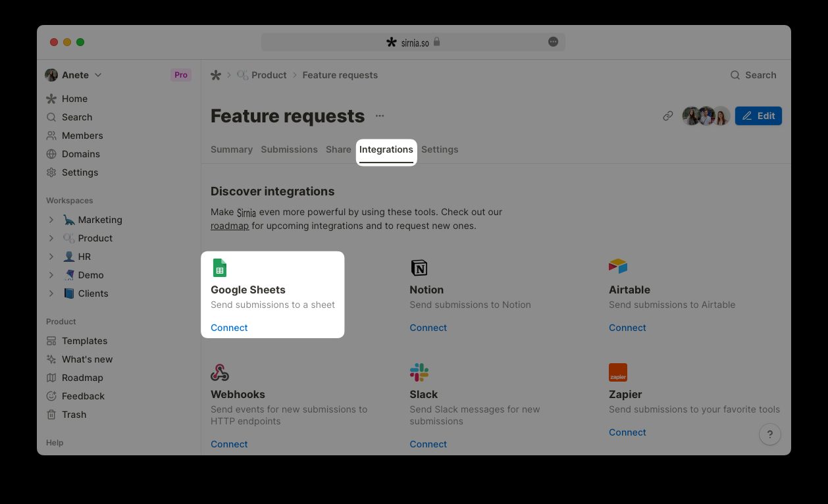The width and height of the screenshot is (828, 504).
Task: Open the Domains globe icon
Action: tap(51, 154)
